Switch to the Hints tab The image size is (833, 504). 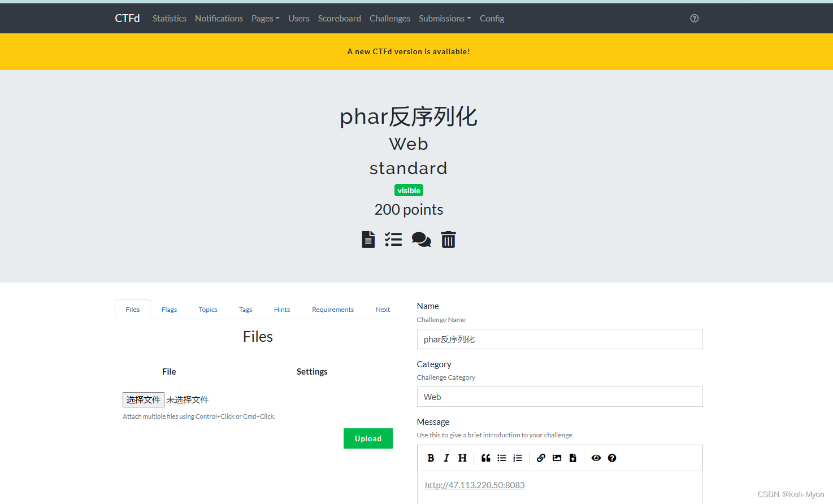[281, 309]
